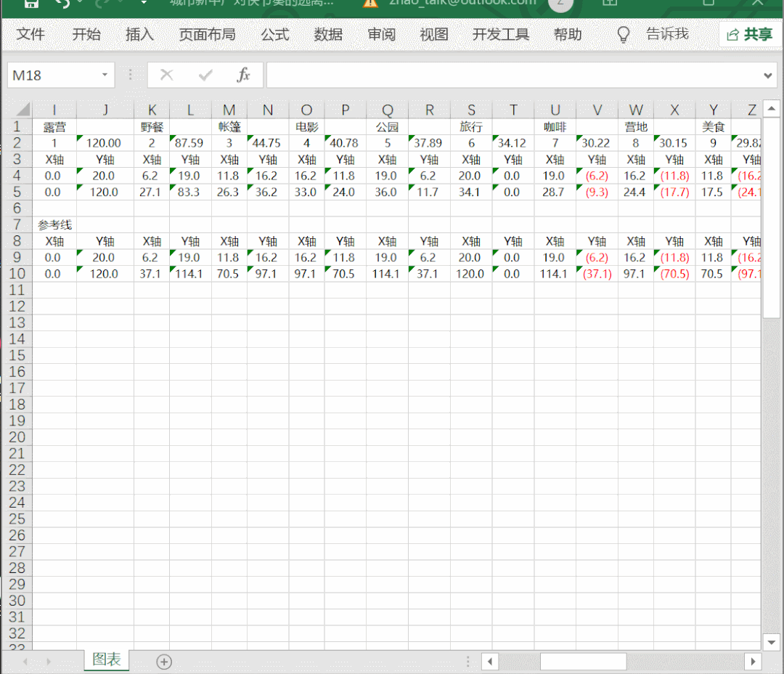
Task: Open the 审阅 ribbon tab
Action: point(382,35)
